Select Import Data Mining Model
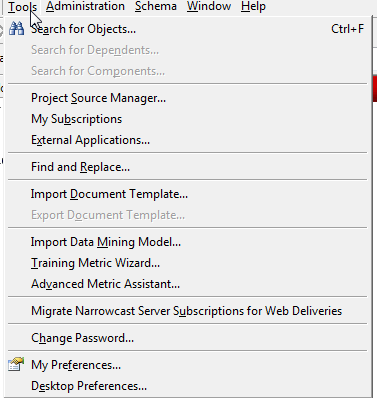377x398 pixels. coord(189,242)
